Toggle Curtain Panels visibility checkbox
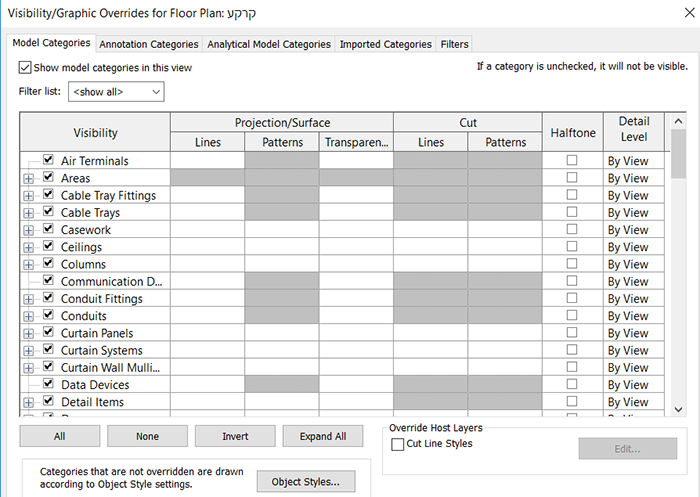Viewport: 700px width, 497px height. (48, 332)
